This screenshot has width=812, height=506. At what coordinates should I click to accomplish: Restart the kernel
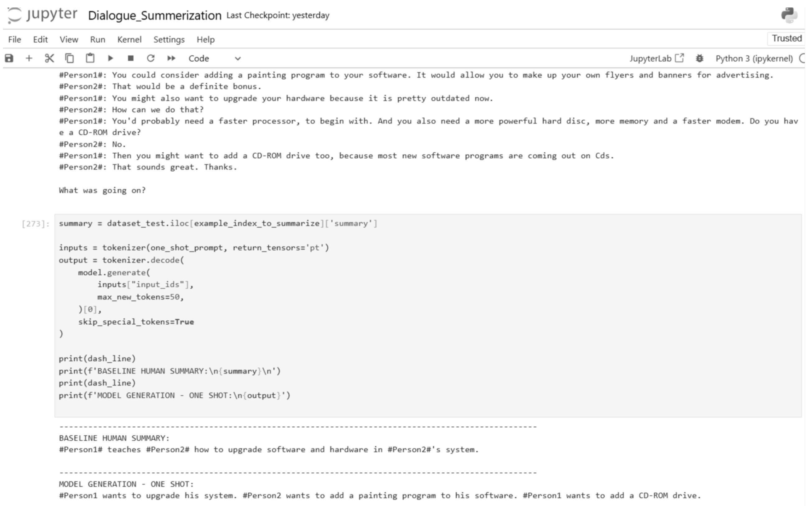tap(151, 58)
